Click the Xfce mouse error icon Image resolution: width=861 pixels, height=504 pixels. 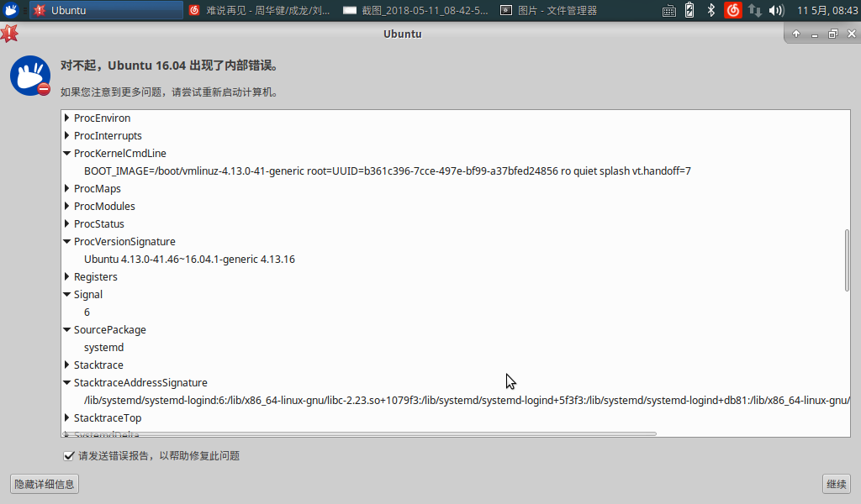[x=30, y=76]
